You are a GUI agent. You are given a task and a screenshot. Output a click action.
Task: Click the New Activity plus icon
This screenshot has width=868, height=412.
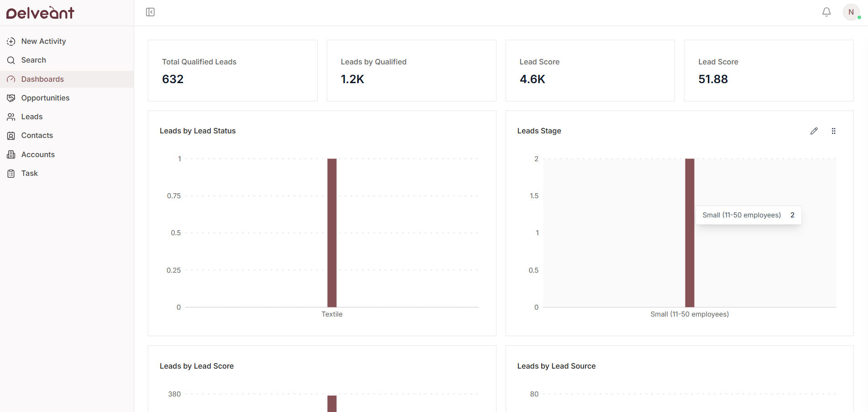point(11,42)
